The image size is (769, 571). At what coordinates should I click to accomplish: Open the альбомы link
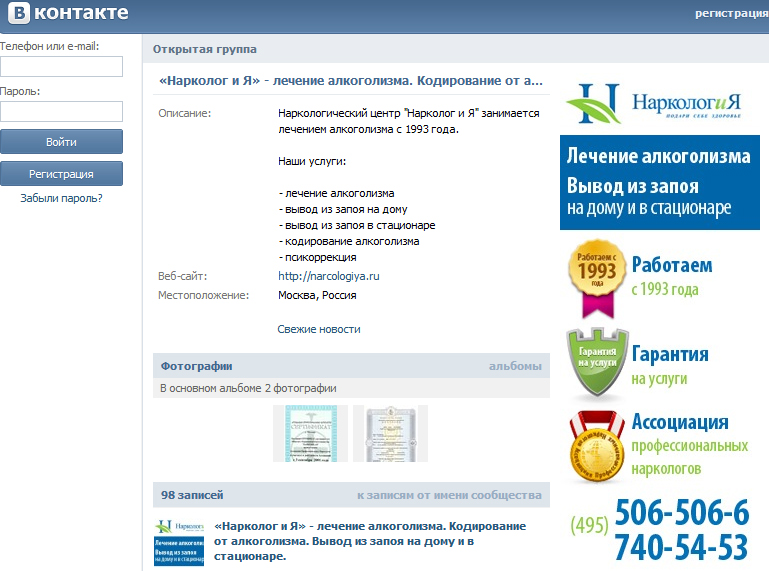515,366
